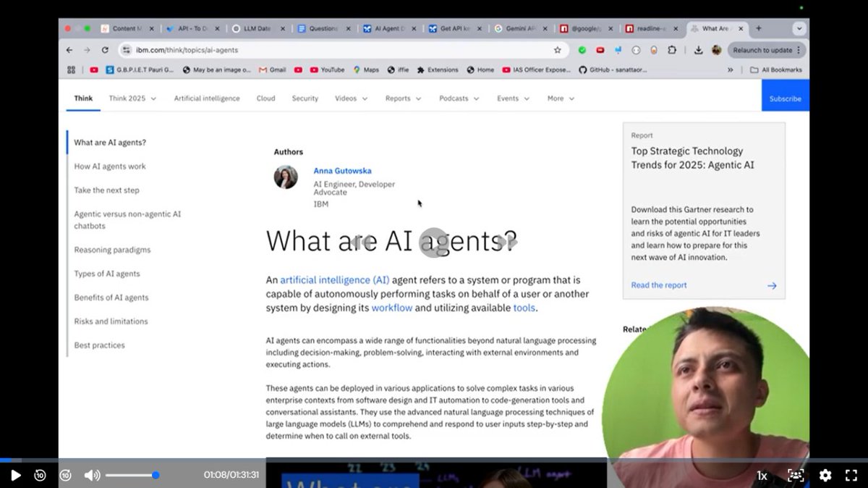
Task: Open the G.B.P.I.E.T Pauri bookmark
Action: [139, 70]
